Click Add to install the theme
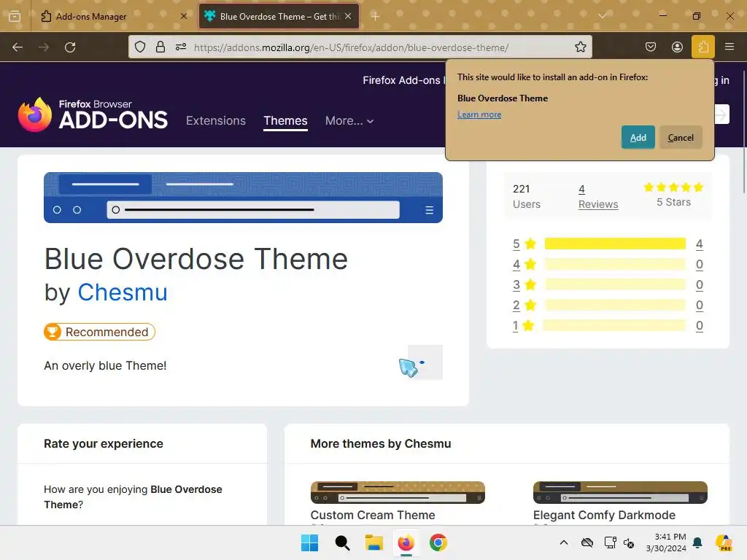The width and height of the screenshot is (747, 560). [638, 138]
